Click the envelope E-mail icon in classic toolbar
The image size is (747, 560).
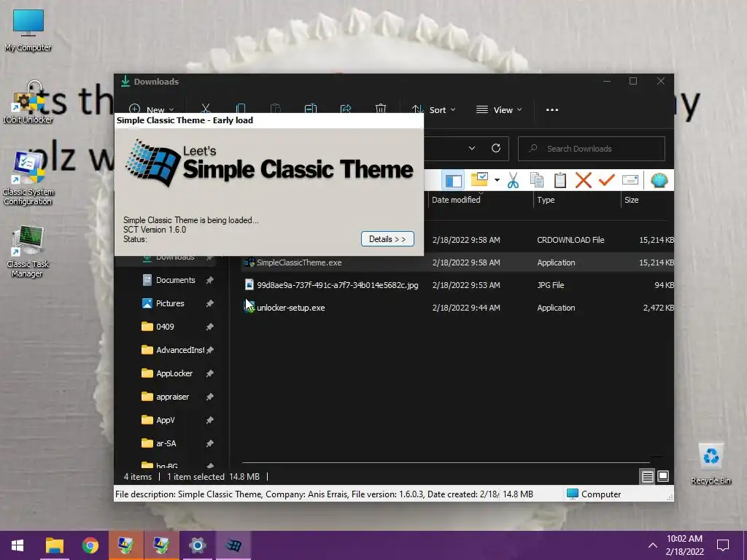pos(630,180)
